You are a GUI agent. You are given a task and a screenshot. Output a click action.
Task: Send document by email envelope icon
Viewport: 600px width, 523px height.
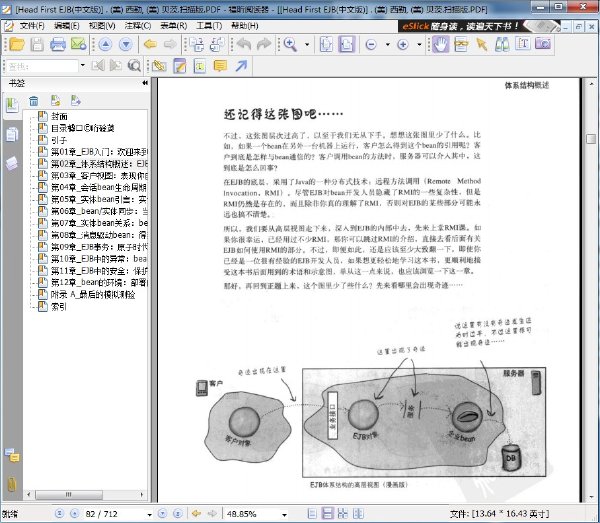click(78, 44)
